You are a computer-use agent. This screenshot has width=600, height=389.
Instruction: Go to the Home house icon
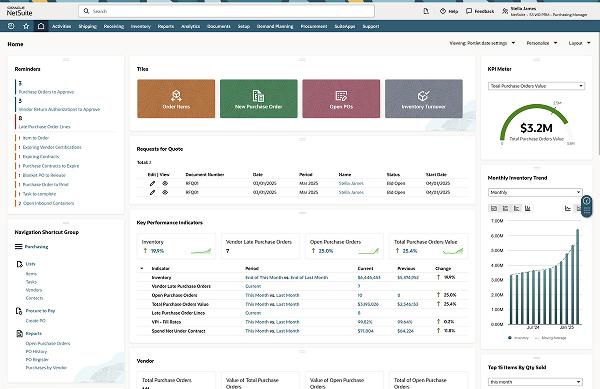pos(41,26)
